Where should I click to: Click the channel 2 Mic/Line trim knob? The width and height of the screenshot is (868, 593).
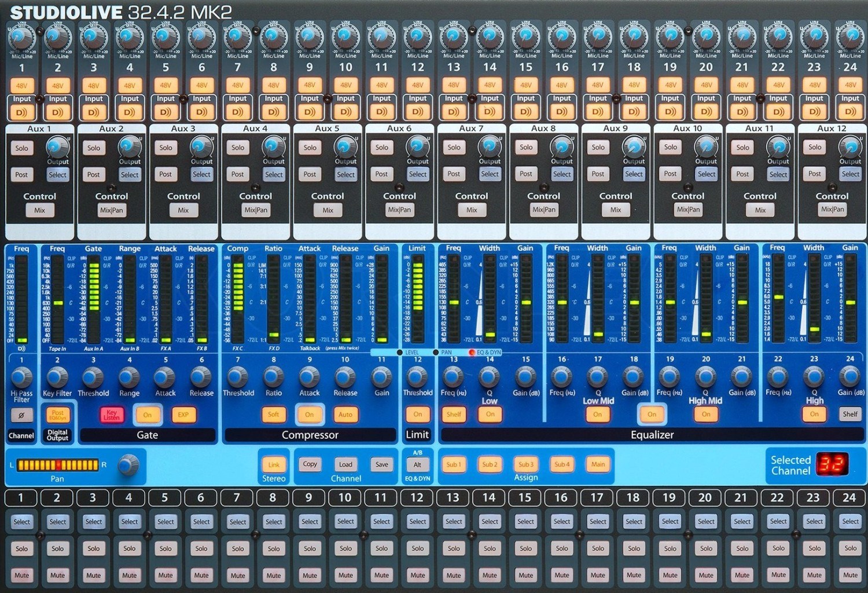(57, 38)
